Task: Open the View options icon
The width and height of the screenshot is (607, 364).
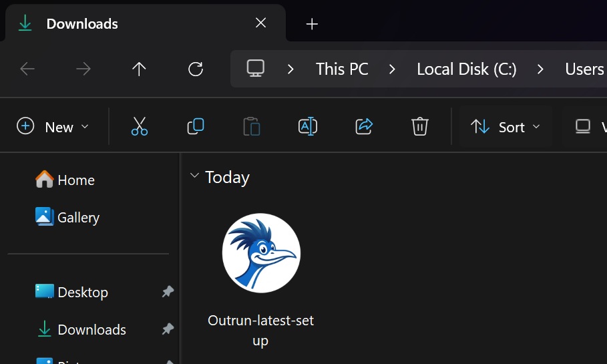Action: [582, 127]
